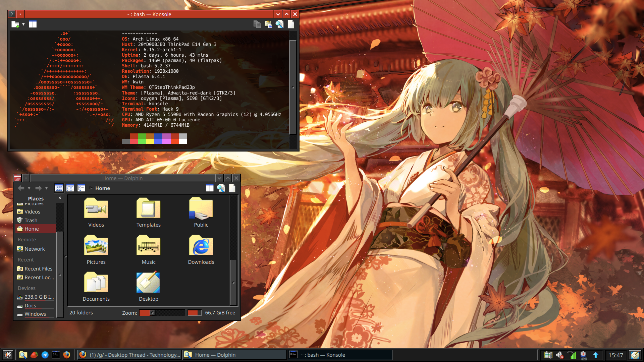This screenshot has height=362, width=644.
Task: Open search in Dolphin toolbar
Action: pyautogui.click(x=221, y=188)
